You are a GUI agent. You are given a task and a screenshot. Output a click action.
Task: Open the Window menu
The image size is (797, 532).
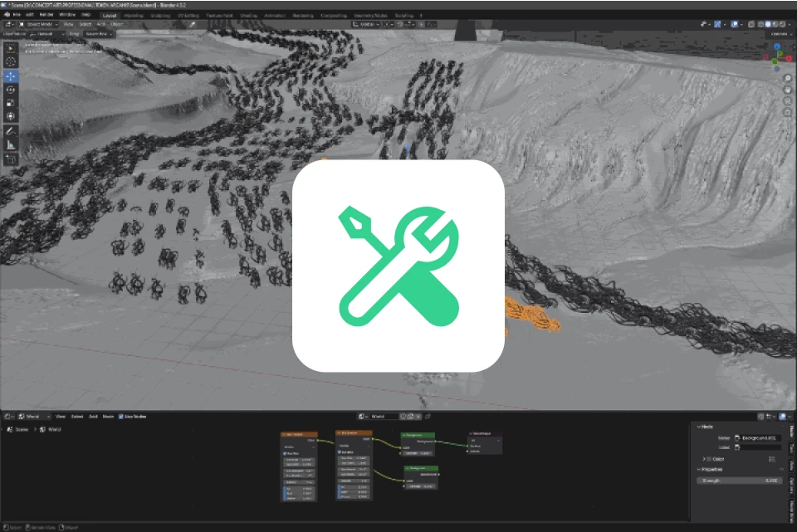tap(67, 15)
